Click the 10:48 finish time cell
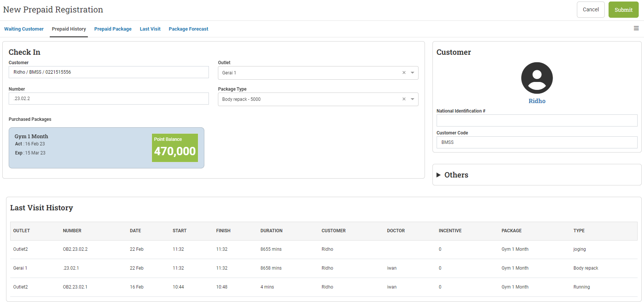The width and height of the screenshot is (644, 304). (x=222, y=287)
